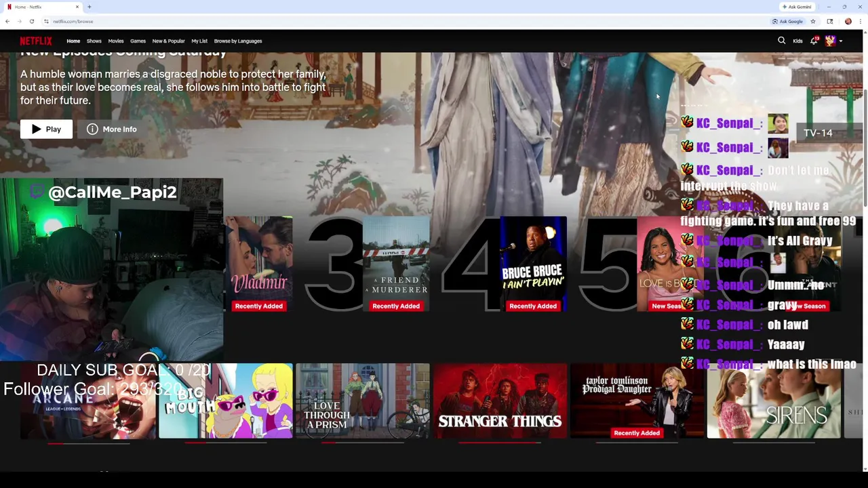The image size is (868, 488).
Task: Expand the profile dropdown caret
Action: (841, 41)
